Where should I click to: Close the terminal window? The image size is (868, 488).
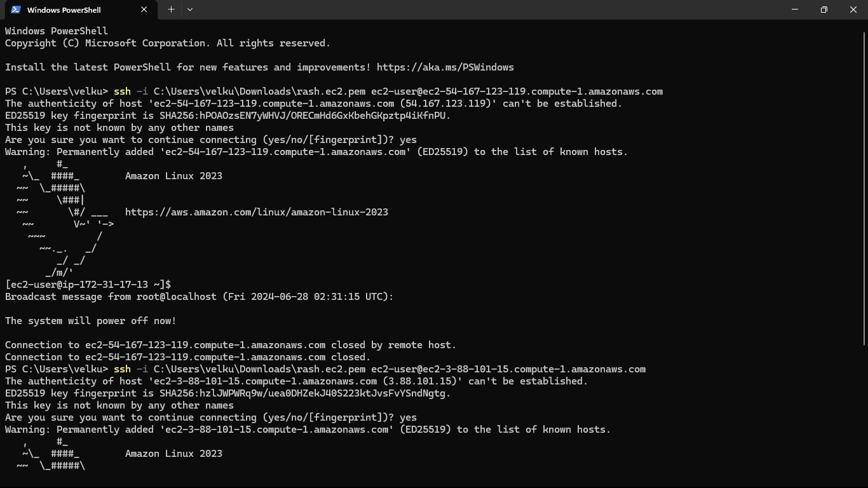[853, 10]
